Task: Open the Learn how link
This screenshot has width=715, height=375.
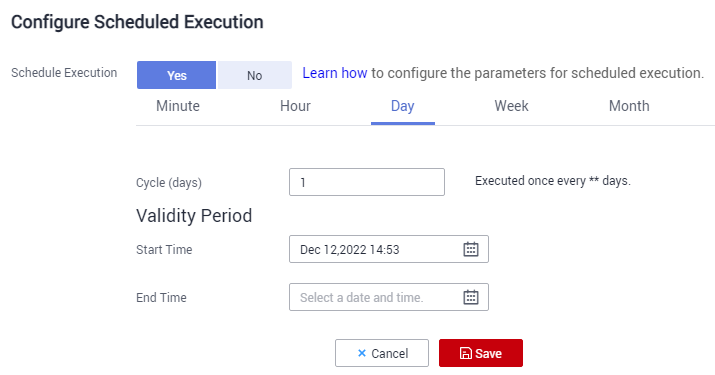Action: click(335, 73)
